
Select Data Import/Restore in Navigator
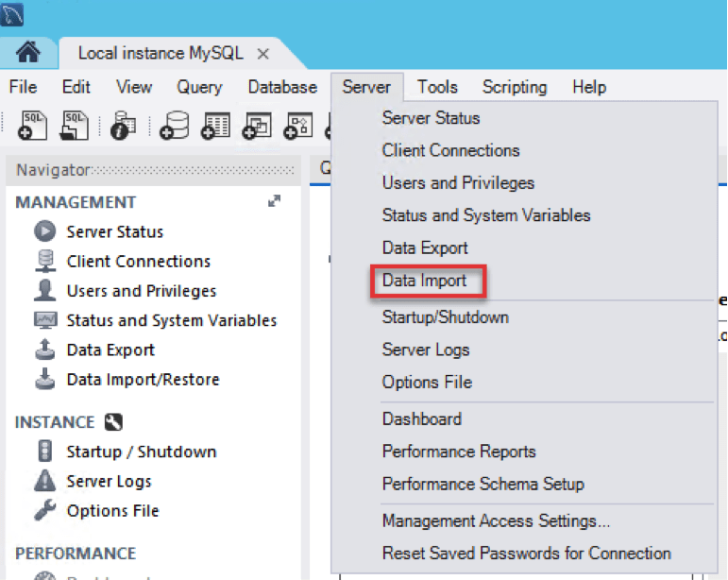(143, 380)
